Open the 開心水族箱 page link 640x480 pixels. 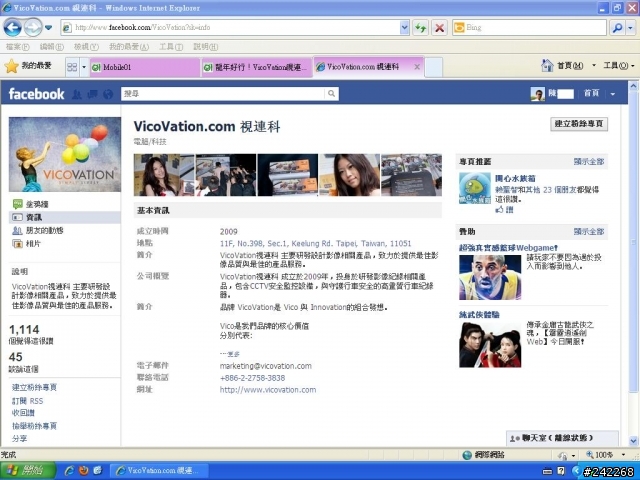click(515, 179)
